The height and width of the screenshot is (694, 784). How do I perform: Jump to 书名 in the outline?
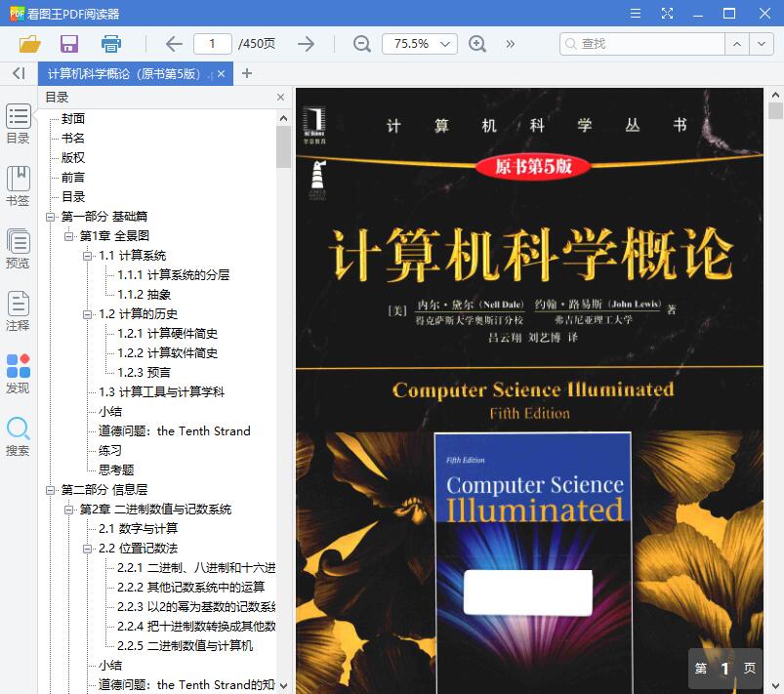(73, 138)
